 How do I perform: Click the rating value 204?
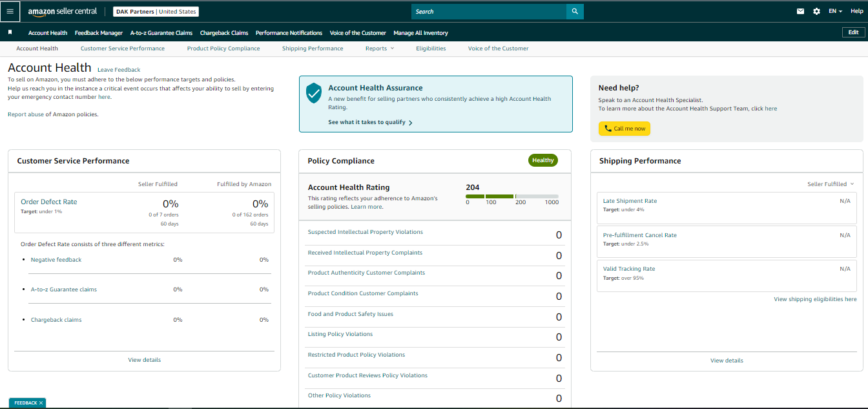point(473,187)
